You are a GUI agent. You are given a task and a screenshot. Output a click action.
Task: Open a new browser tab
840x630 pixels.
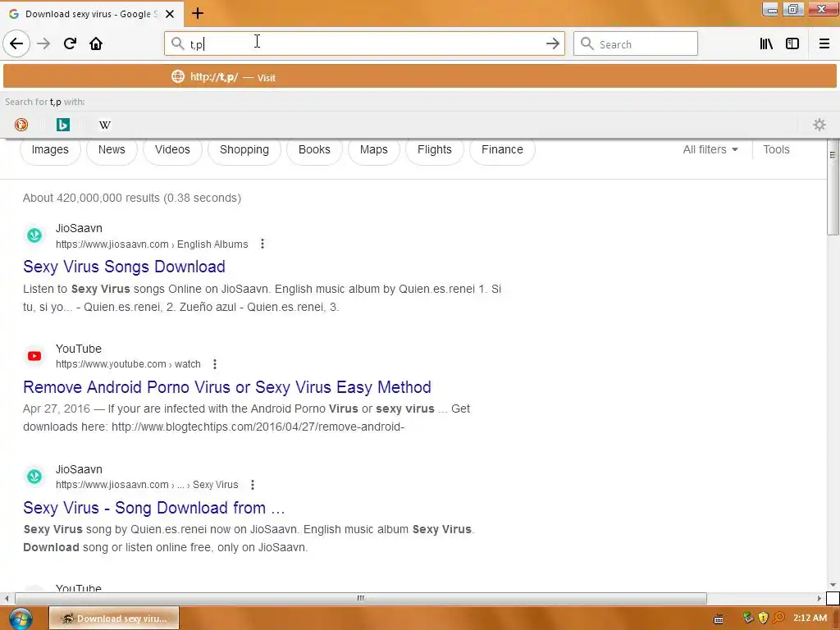coord(198,13)
